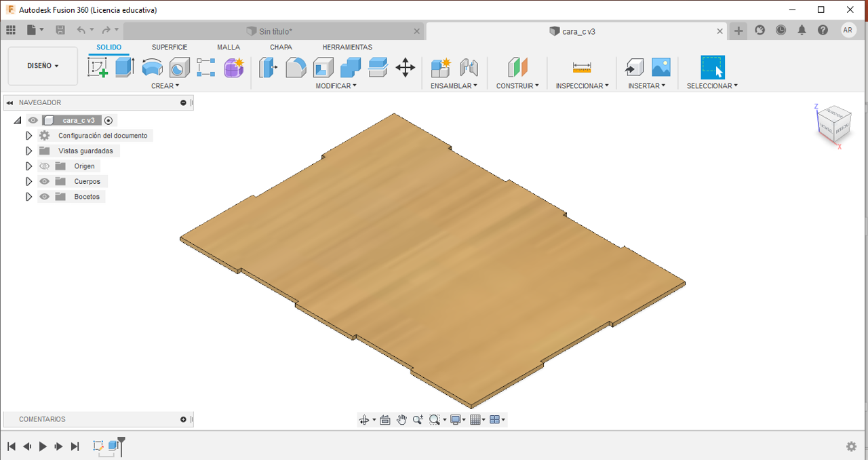Toggle visibility of Bocetos folder

[x=45, y=197]
